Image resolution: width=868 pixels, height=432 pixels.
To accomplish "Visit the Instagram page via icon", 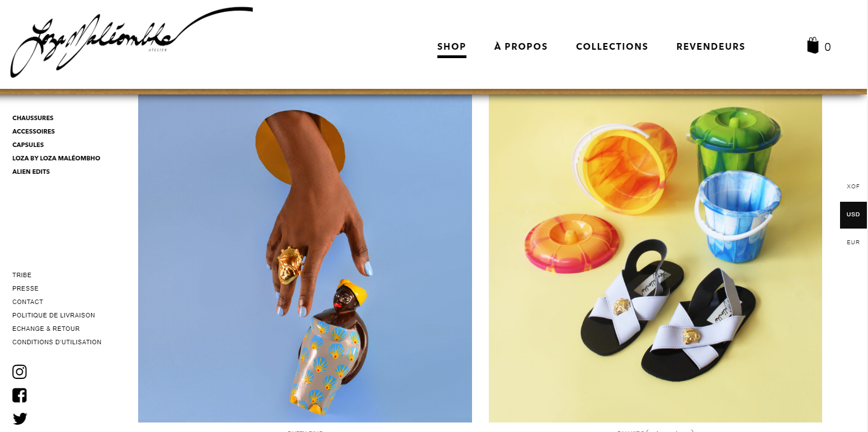I will [x=20, y=372].
